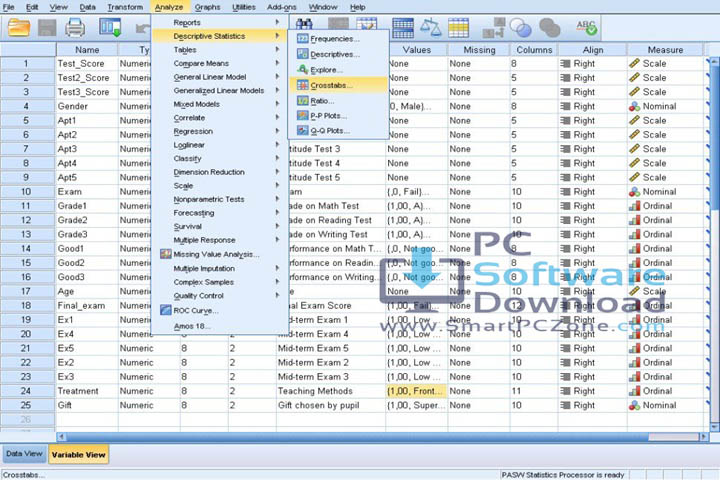
Task: Click the highlighted {1,00, Front... values cell
Action: point(416,391)
